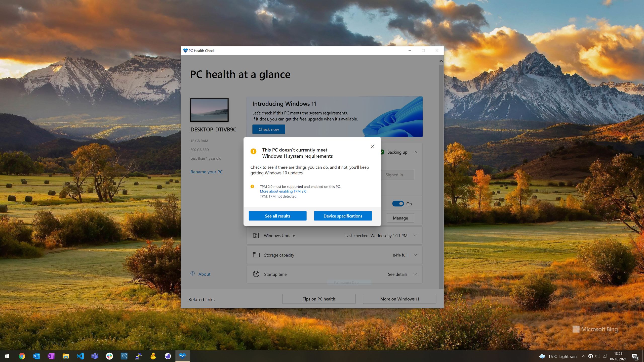
Task: Close the Windows 11 requirements dialog
Action: coord(373,146)
